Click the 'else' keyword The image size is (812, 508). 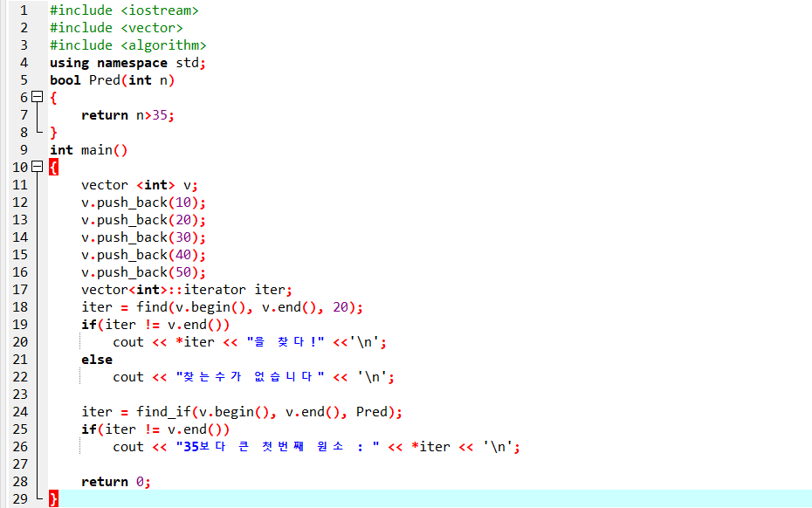tap(97, 360)
